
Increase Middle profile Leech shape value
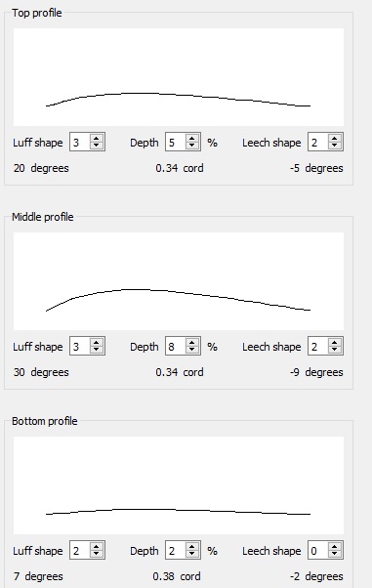(335, 342)
